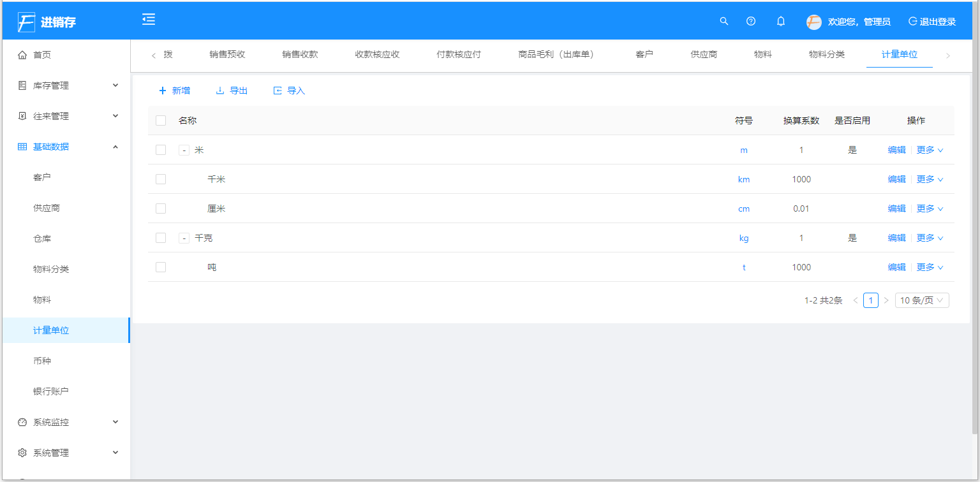Switch to the 收款核应收 tab
Viewport: 980px width, 482px height.
377,55
